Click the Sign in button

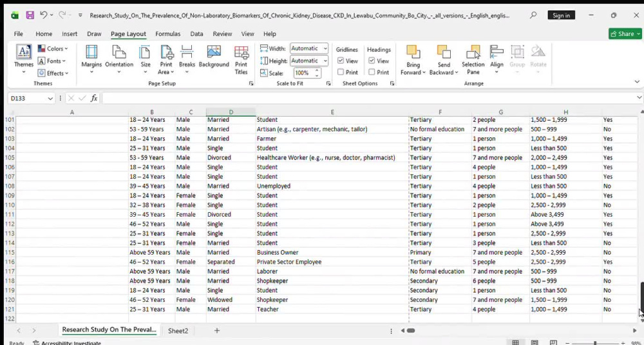pos(561,15)
